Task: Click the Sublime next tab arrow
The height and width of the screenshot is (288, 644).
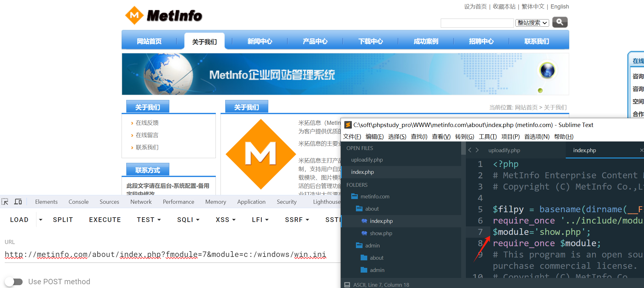Action: (477, 150)
